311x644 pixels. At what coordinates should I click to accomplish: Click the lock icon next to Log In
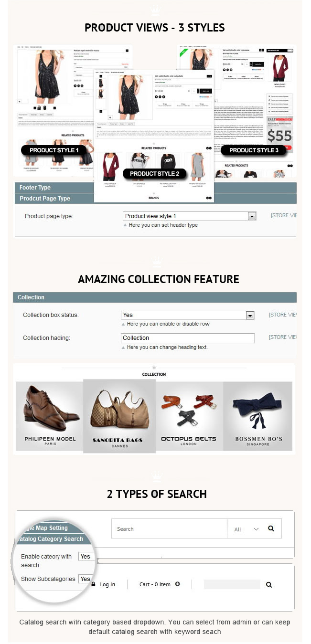point(94,584)
